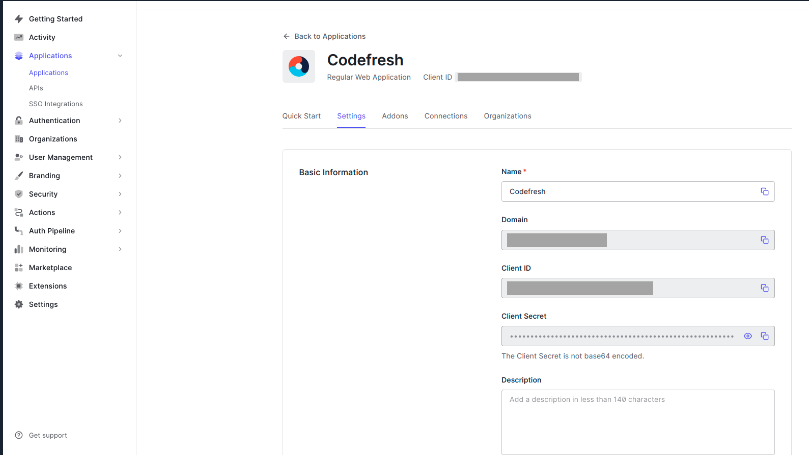The height and width of the screenshot is (455, 809).
Task: Open the Addons tab
Action: pyautogui.click(x=395, y=116)
